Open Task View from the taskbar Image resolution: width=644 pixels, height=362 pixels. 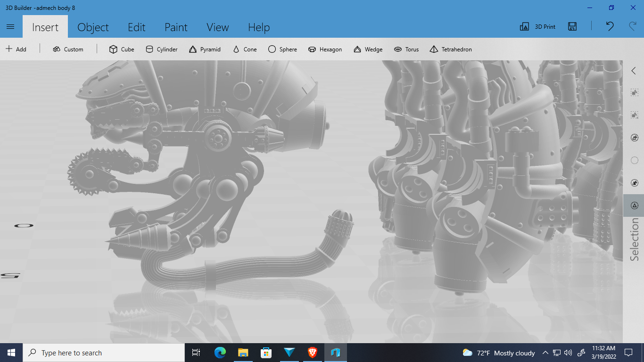tap(197, 353)
